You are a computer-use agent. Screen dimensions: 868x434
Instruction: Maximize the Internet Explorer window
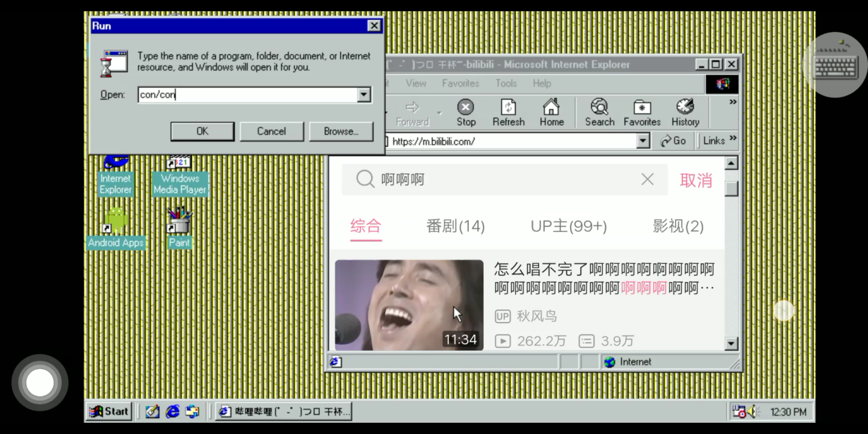(x=716, y=64)
